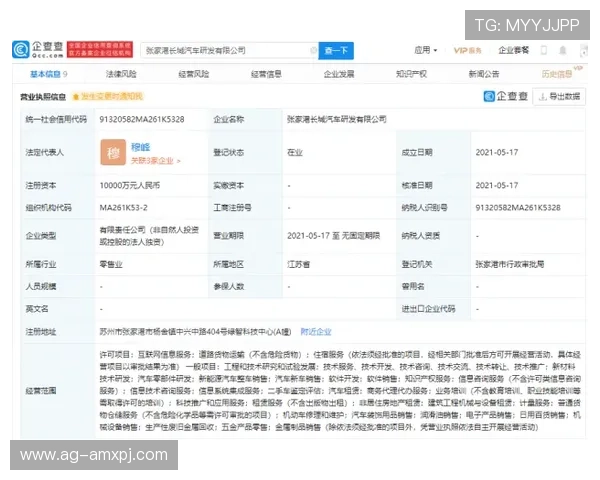Select the 基本信息 tab
Screen dimensions: 600x480
tap(49, 74)
